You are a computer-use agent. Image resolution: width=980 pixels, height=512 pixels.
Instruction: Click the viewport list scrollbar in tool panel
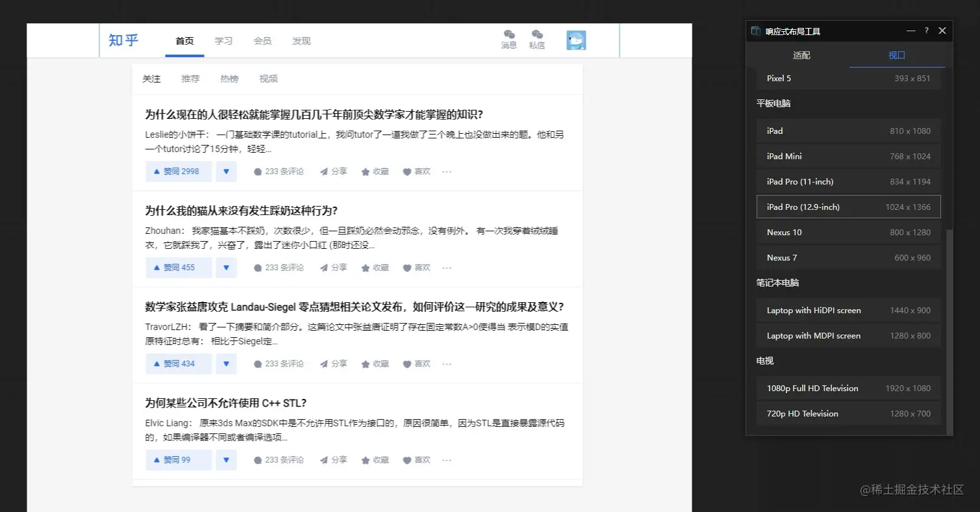click(949, 331)
